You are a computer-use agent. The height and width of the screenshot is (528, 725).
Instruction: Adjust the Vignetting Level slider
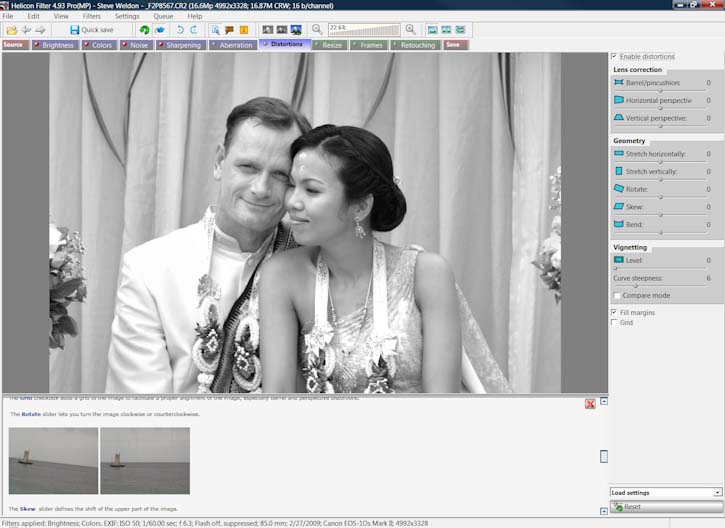pyautogui.click(x=660, y=268)
